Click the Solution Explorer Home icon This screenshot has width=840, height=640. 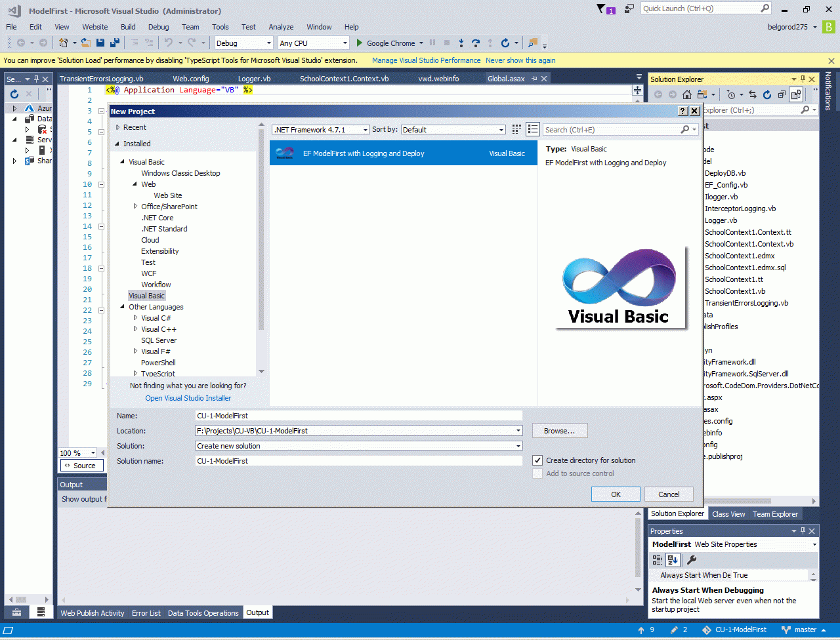[686, 94]
